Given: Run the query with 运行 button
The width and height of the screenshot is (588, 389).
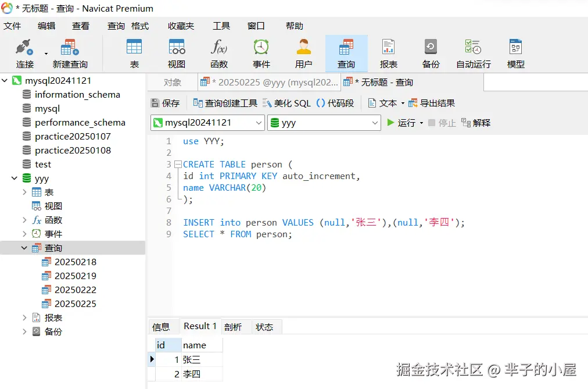Looking at the screenshot, I should click(x=401, y=123).
